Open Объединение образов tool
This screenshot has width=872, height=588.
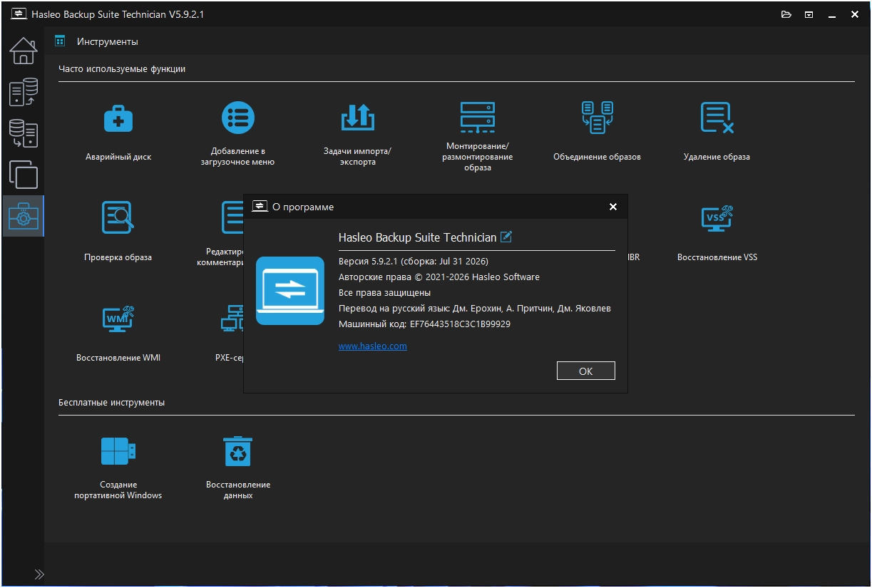pyautogui.click(x=597, y=133)
